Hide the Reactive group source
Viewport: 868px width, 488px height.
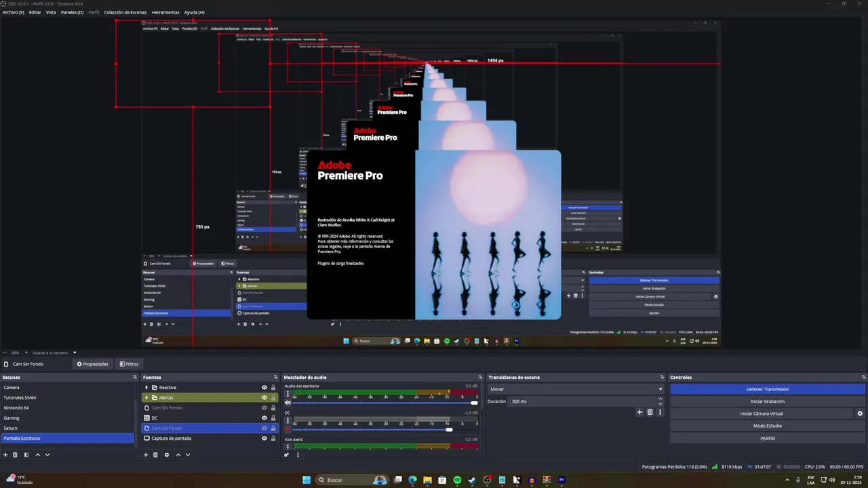[264, 388]
